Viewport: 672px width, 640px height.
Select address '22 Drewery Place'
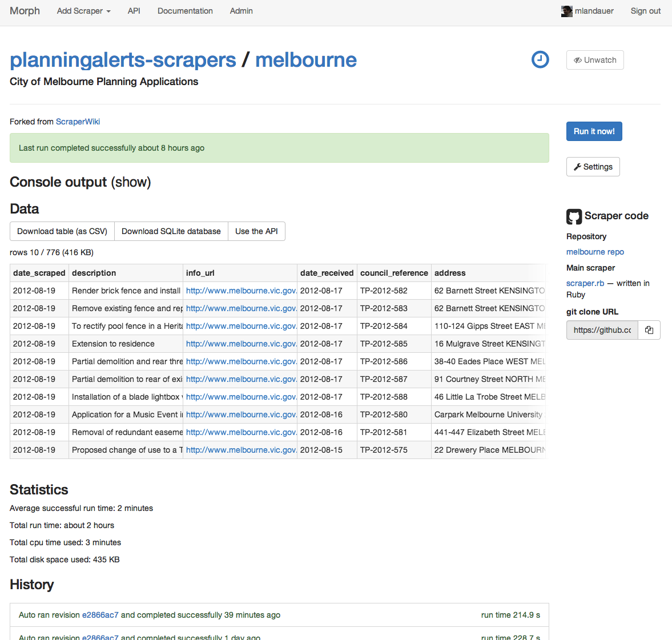point(490,450)
